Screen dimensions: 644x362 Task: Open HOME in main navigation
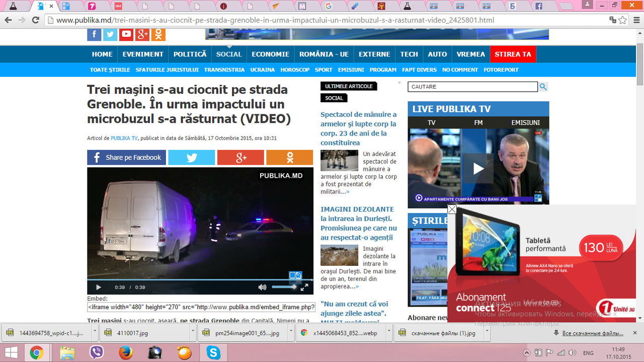[102, 54]
